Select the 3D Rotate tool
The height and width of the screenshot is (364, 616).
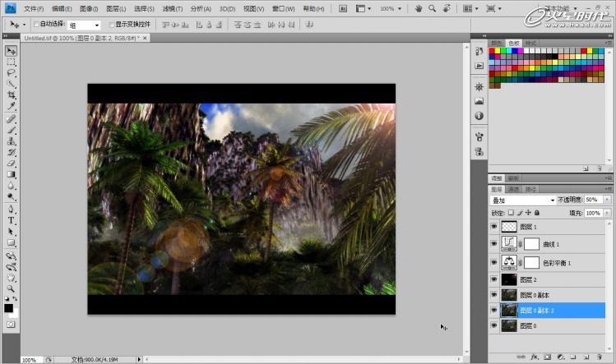coord(11,256)
